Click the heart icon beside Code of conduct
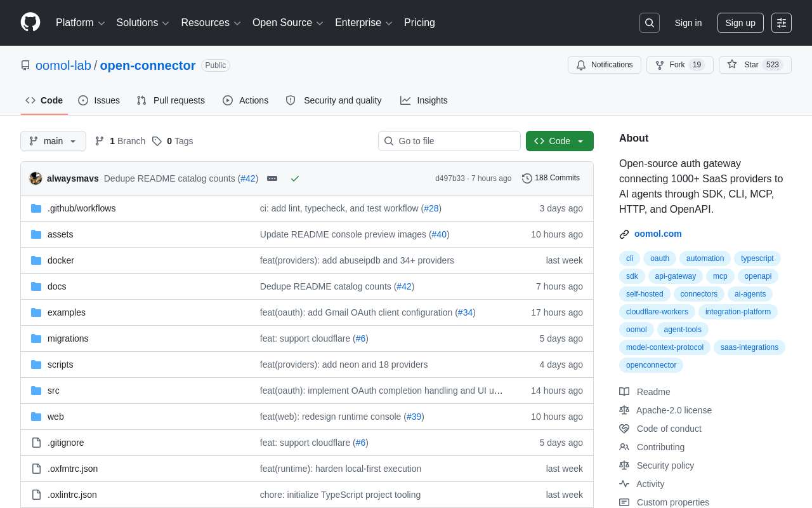This screenshot has height=508, width=812. [x=624, y=429]
